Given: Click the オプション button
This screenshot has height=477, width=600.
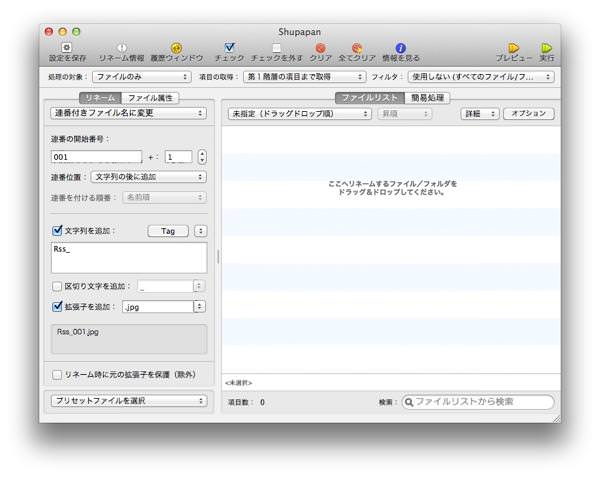Looking at the screenshot, I should tap(529, 114).
